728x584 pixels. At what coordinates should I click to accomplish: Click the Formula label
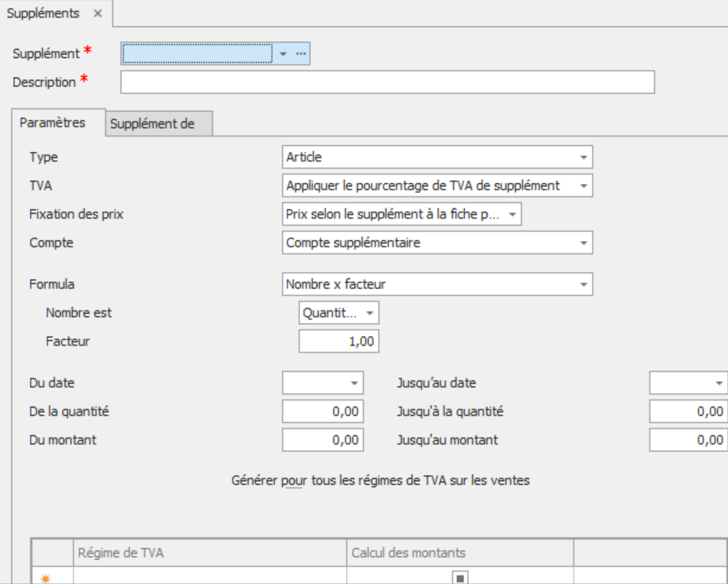click(51, 284)
